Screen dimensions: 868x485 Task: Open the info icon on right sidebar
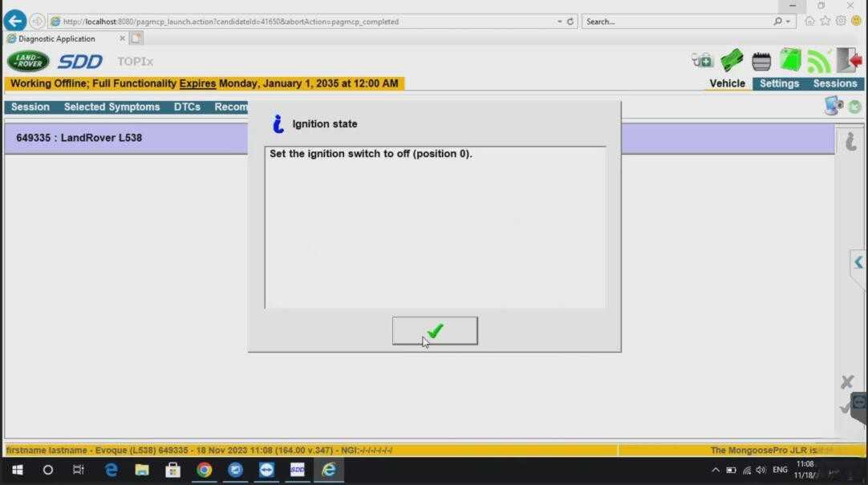850,141
